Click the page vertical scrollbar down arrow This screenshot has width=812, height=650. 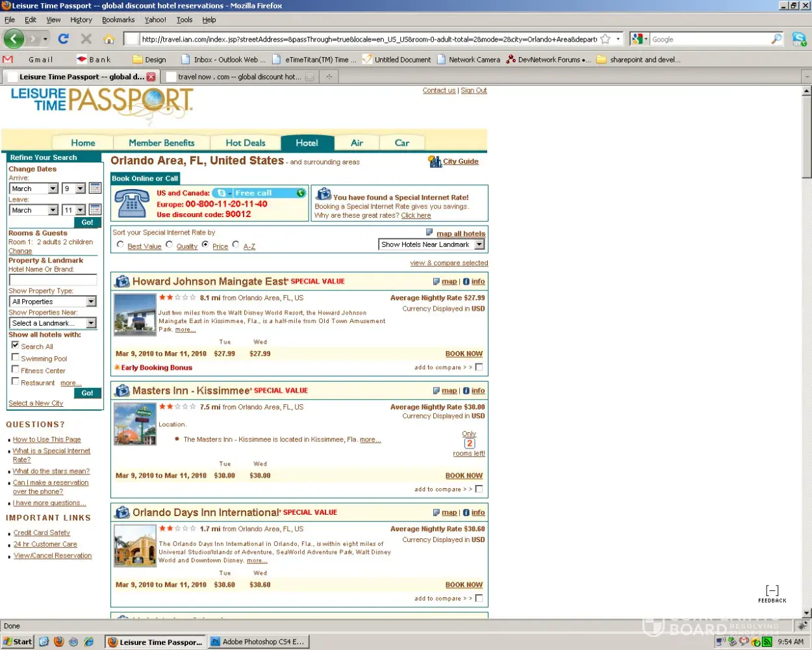tap(807, 613)
